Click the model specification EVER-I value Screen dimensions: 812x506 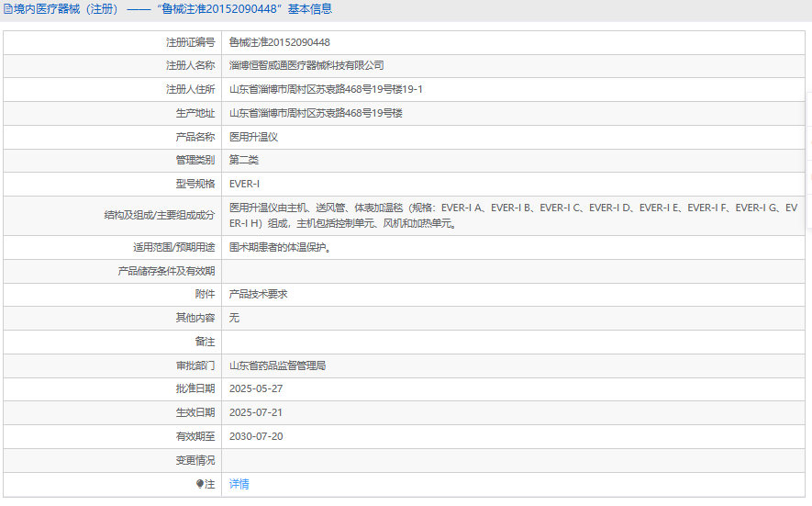tap(244, 184)
